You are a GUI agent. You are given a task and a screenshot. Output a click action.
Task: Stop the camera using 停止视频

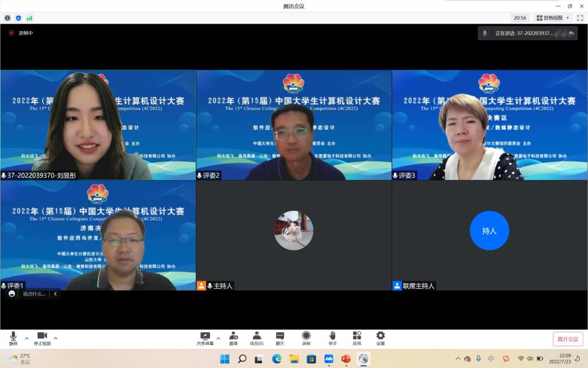pyautogui.click(x=42, y=338)
